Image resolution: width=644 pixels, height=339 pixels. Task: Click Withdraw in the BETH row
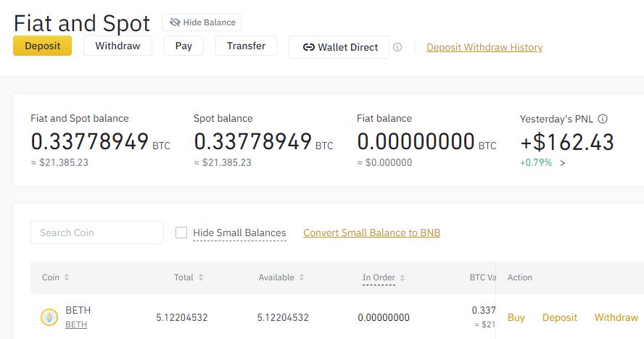pos(616,318)
